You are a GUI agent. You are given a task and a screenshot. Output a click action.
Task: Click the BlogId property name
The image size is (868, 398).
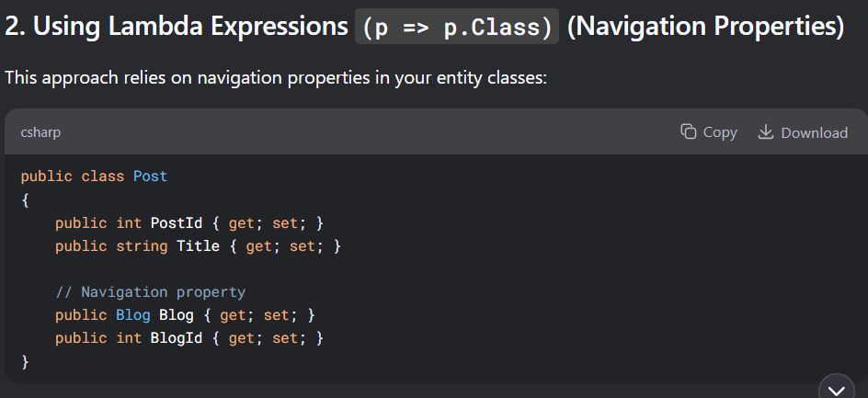[176, 337]
